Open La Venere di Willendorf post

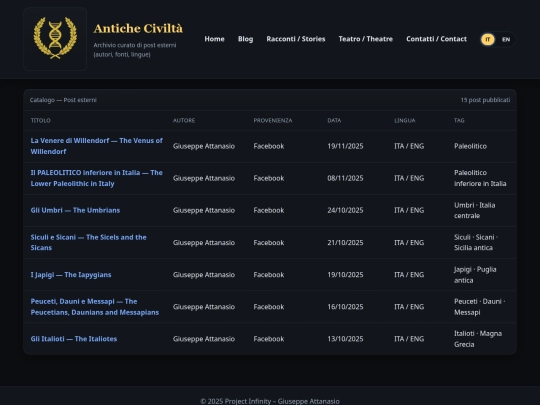coord(96,146)
